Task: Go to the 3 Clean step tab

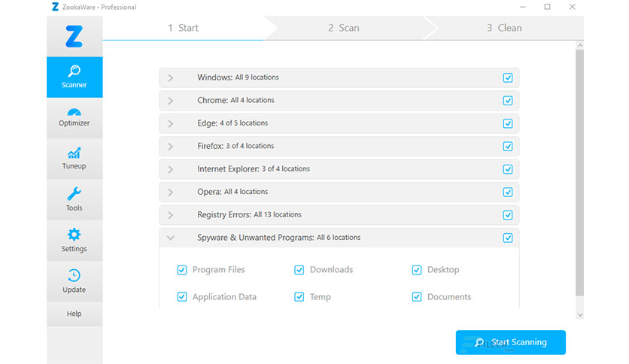Action: [504, 28]
